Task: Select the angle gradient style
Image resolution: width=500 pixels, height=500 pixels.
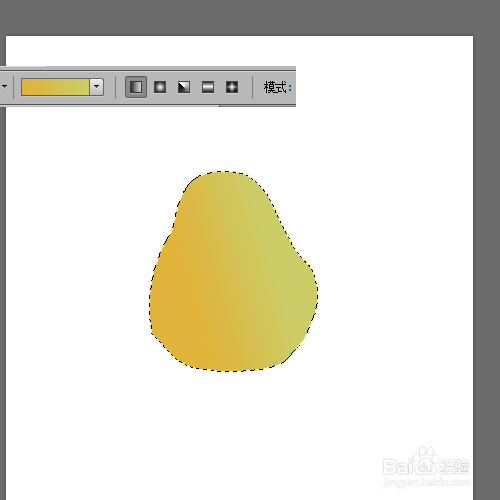Action: click(x=184, y=87)
